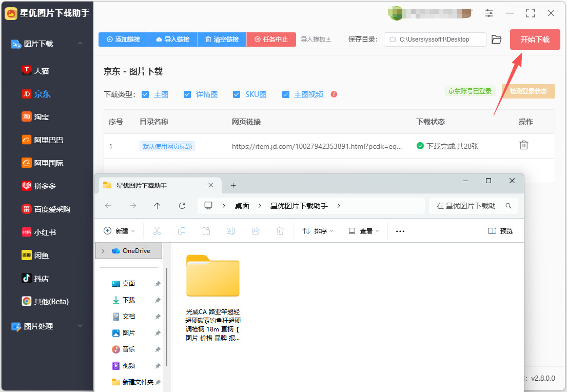Select 京东 in the sidebar

pyautogui.click(x=36, y=94)
